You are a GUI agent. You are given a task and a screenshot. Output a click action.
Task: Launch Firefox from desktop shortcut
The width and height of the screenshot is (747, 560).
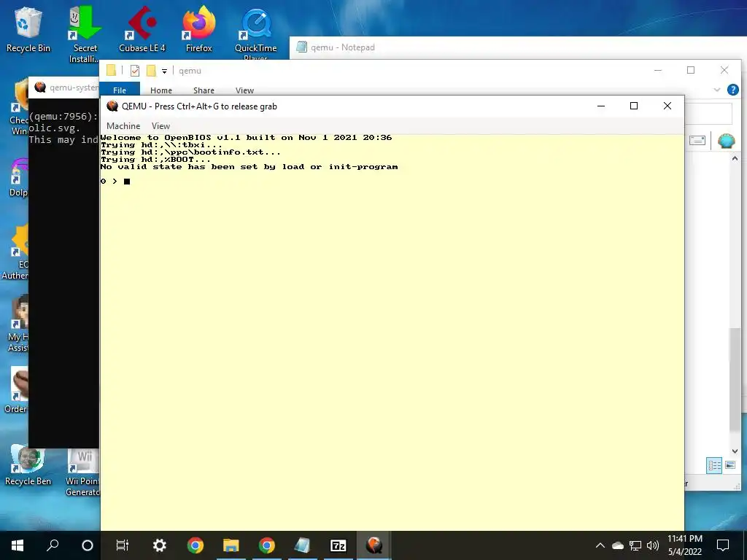(x=198, y=30)
